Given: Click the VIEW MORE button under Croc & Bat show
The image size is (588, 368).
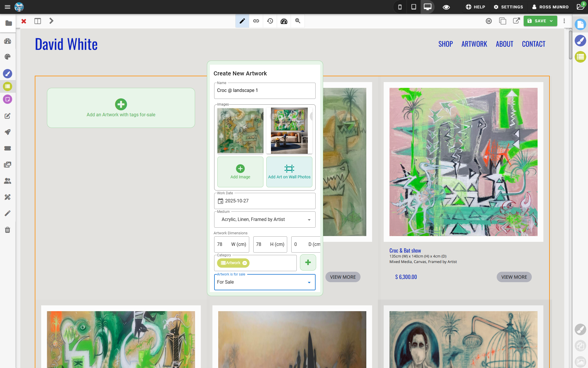Looking at the screenshot, I should pyautogui.click(x=514, y=277).
